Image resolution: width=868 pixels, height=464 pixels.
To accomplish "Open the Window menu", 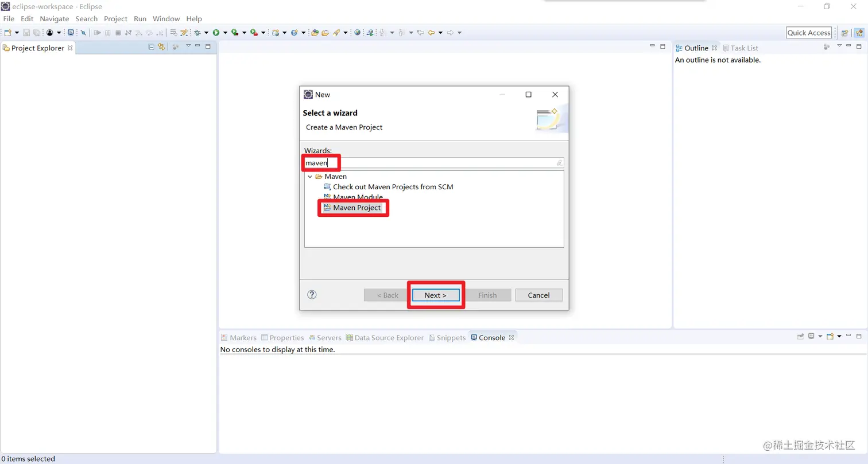I will 166,19.
